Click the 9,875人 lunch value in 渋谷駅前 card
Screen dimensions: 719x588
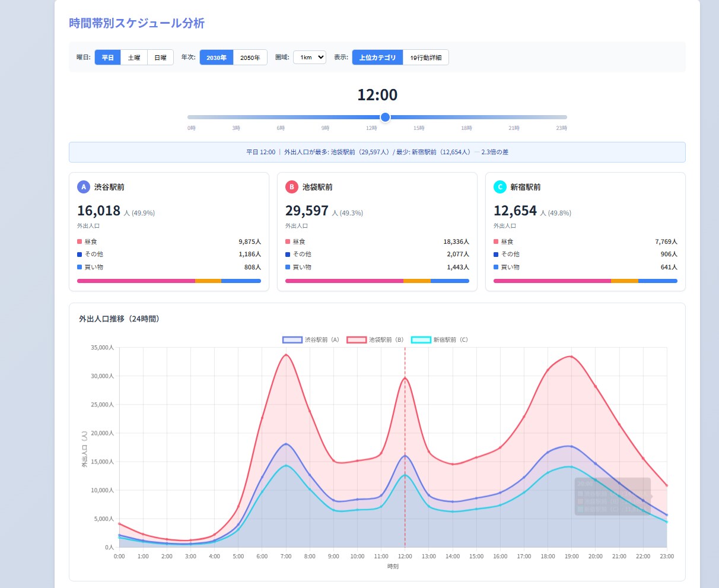point(250,241)
